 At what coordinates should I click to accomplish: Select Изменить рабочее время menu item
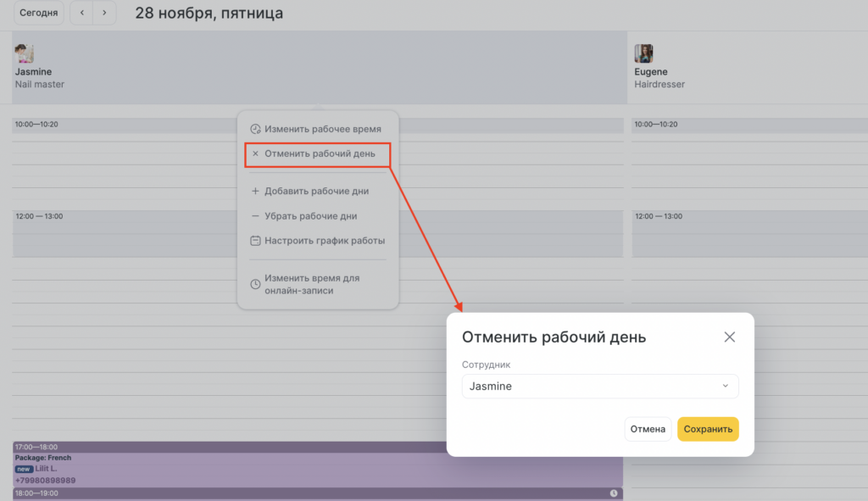click(x=322, y=130)
